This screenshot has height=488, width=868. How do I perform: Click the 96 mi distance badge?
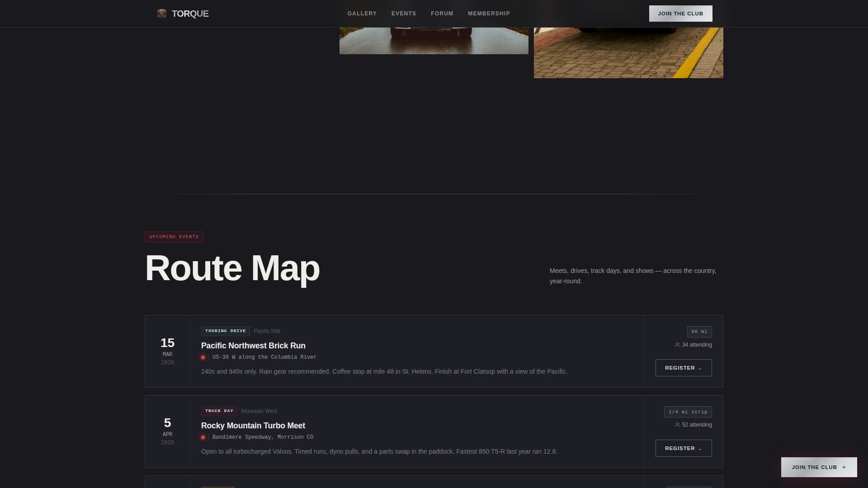coord(699,332)
